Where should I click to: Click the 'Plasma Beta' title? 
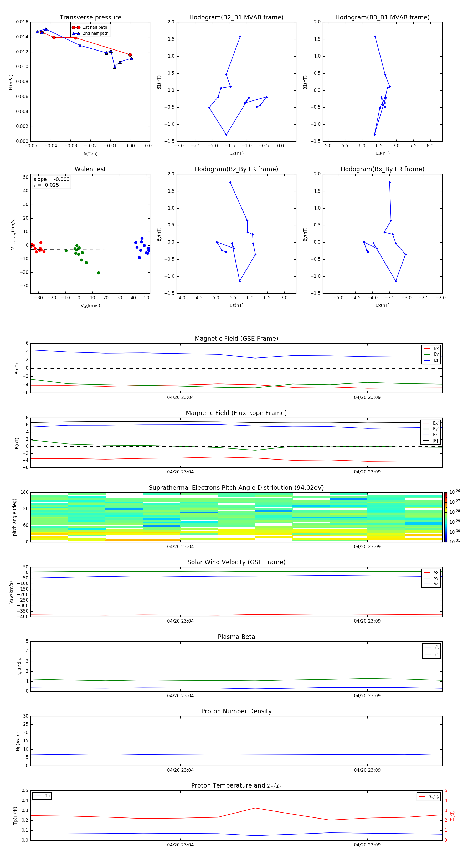[236, 637]
